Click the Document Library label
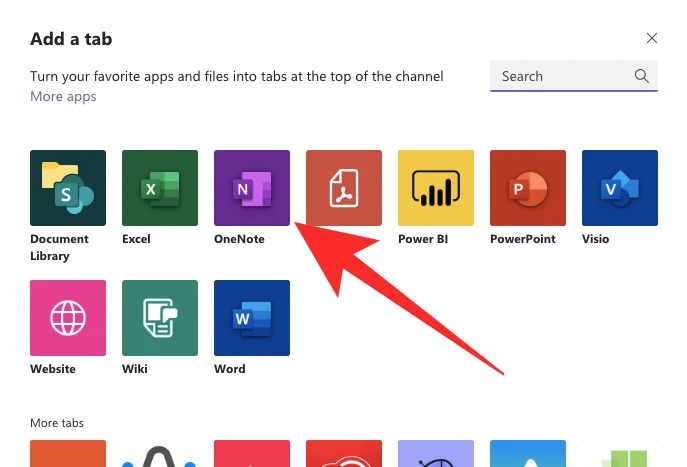The height and width of the screenshot is (467, 687). (x=59, y=248)
